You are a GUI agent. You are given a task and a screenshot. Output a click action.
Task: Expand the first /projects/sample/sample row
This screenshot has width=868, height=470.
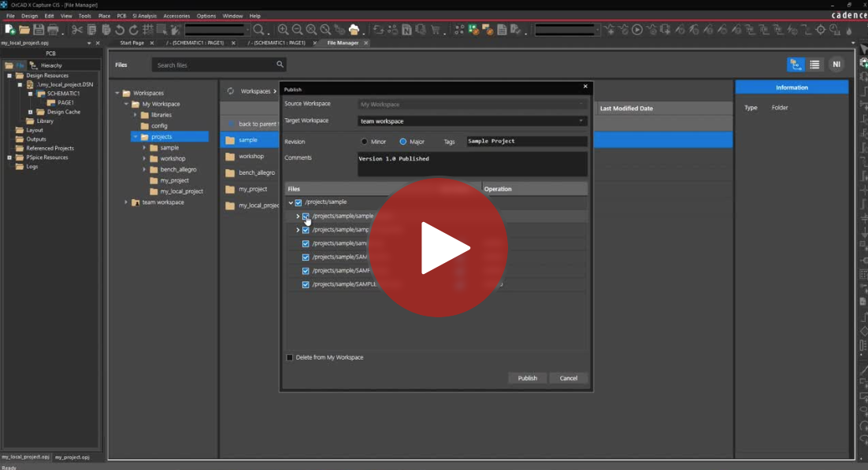pos(298,216)
